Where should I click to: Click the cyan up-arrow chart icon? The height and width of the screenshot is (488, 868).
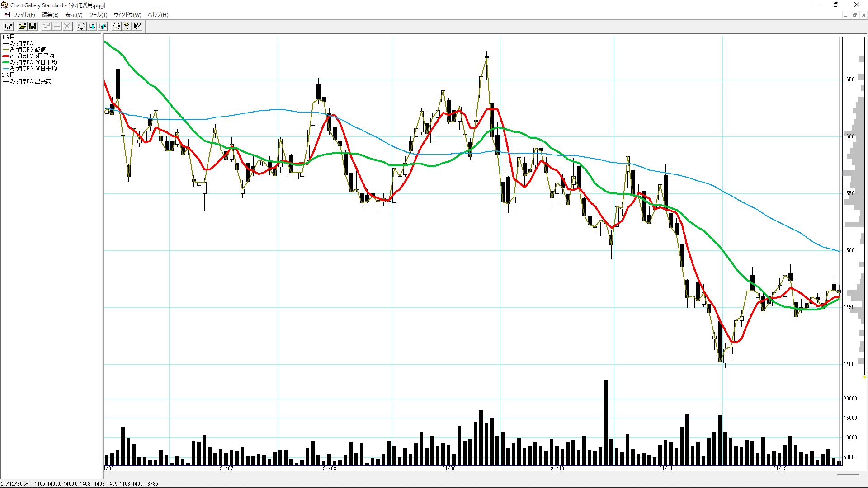coord(103,26)
